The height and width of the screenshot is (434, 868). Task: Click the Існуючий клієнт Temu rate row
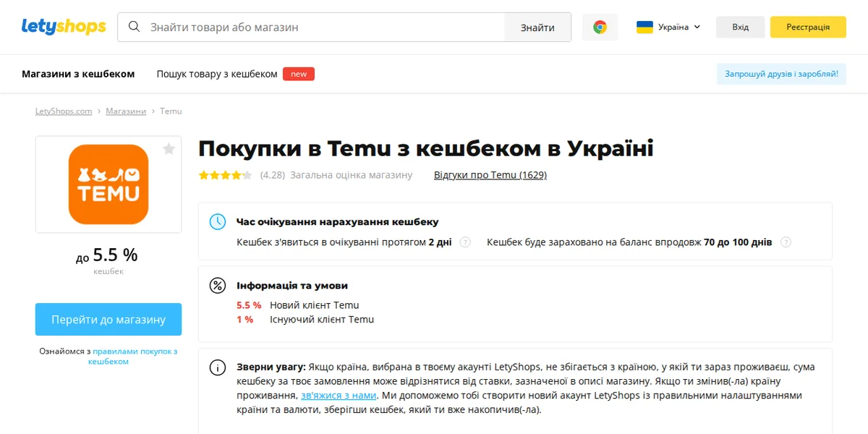305,319
